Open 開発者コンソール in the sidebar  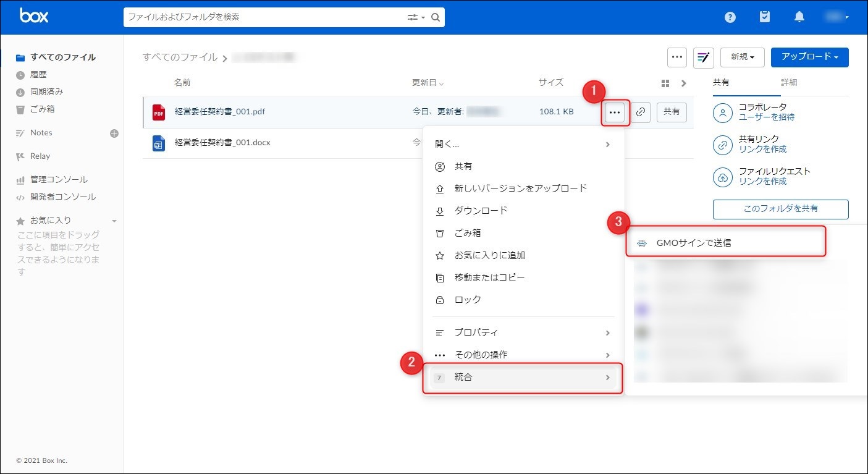click(62, 197)
